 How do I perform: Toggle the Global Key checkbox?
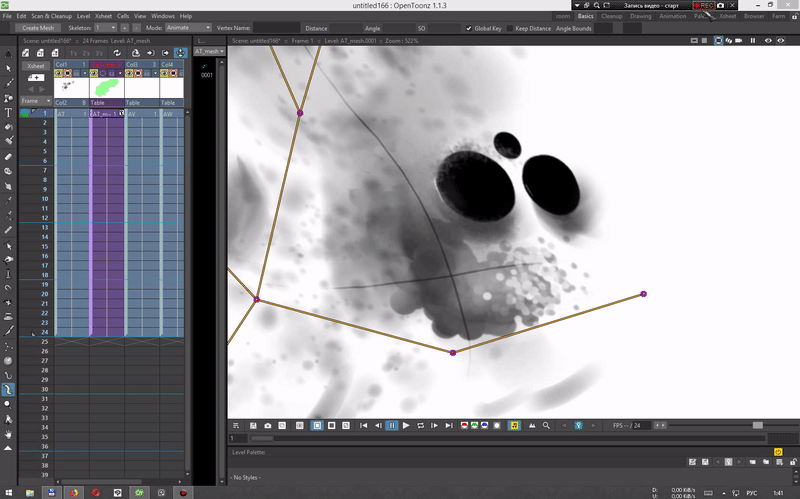click(470, 28)
